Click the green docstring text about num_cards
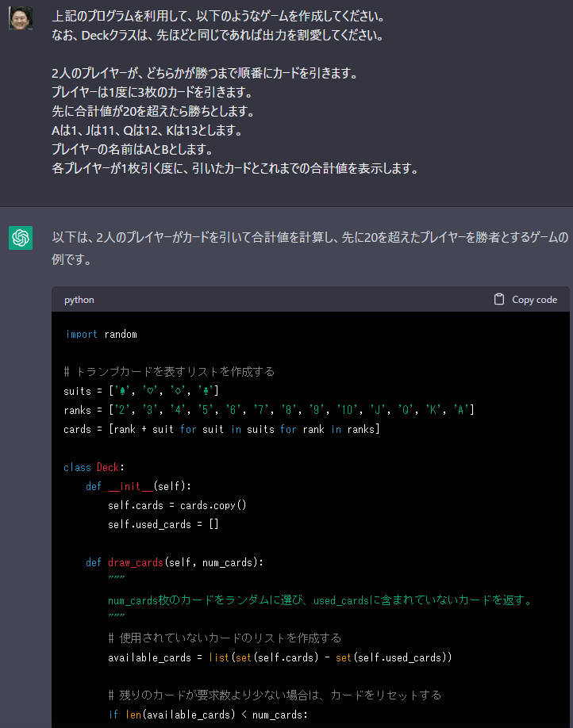This screenshot has width=573, height=728. coord(320,601)
